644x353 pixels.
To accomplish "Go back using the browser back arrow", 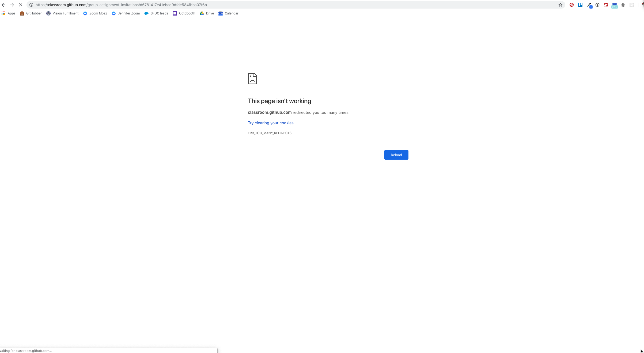I will click(x=3, y=5).
